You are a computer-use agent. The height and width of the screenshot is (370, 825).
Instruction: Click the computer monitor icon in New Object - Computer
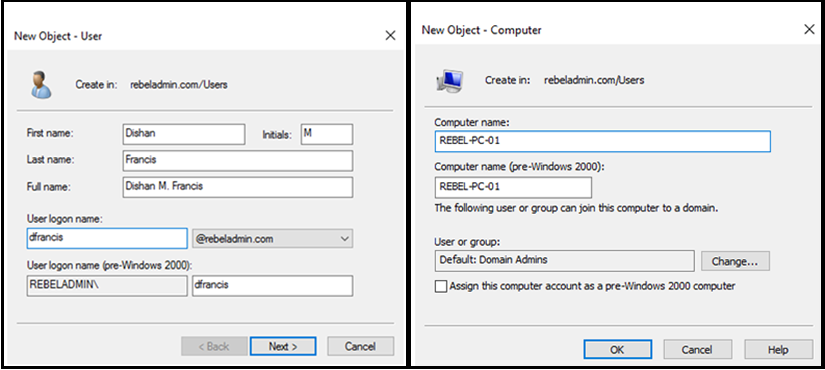[x=449, y=81]
